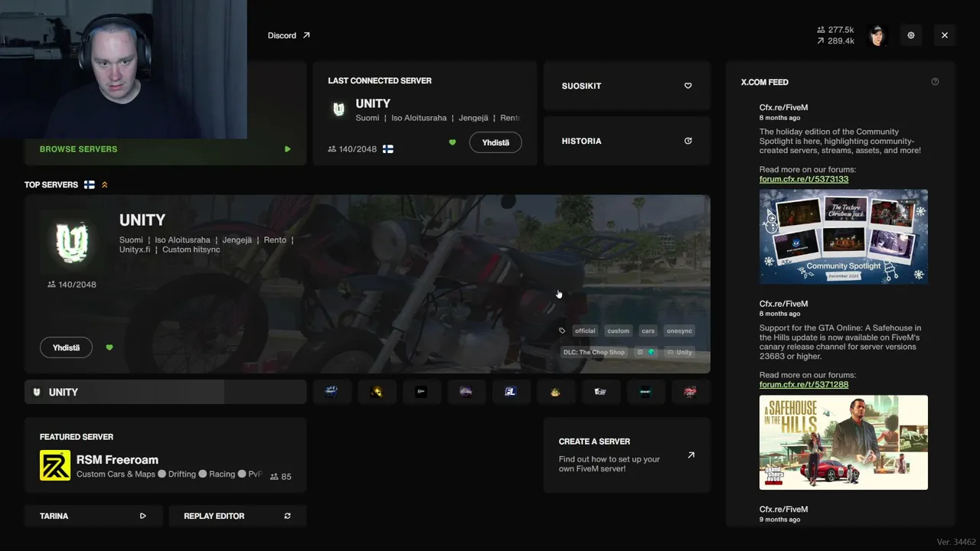The height and width of the screenshot is (551, 980).
Task: Open Historia server history
Action: click(627, 141)
